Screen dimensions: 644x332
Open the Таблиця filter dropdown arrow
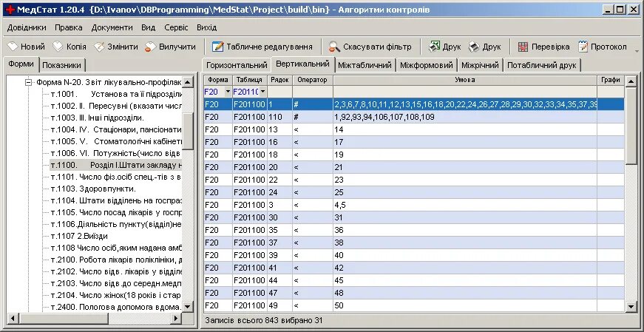tap(262, 92)
